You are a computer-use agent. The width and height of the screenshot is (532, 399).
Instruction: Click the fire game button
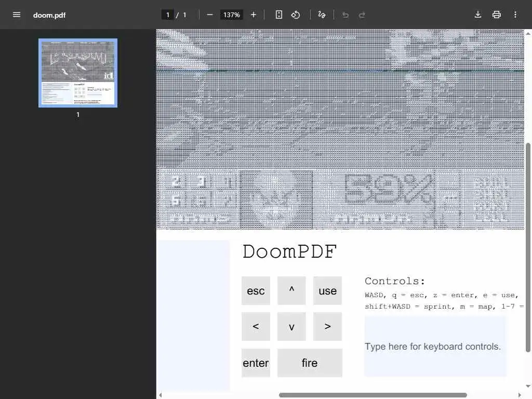click(310, 363)
